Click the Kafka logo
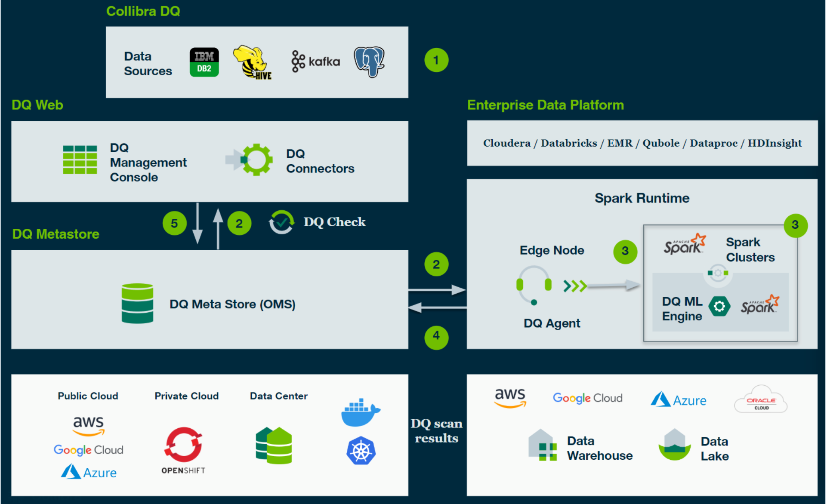827x504 pixels. 316,61
